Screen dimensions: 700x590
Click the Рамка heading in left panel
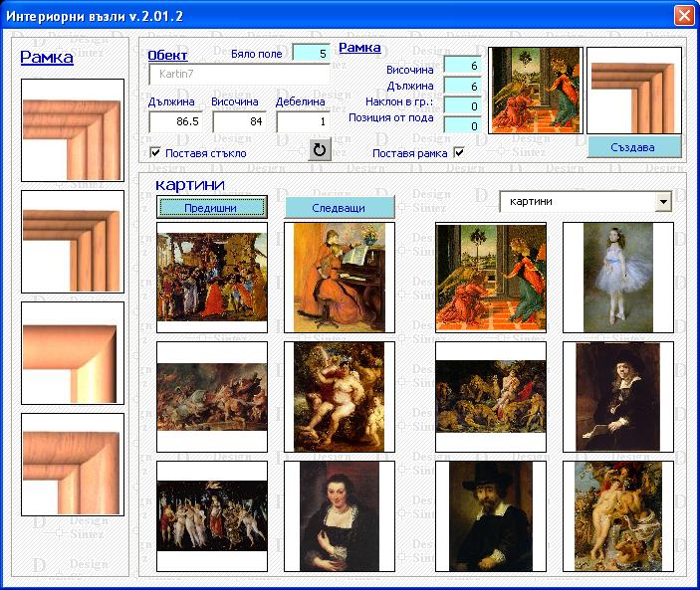click(x=47, y=57)
